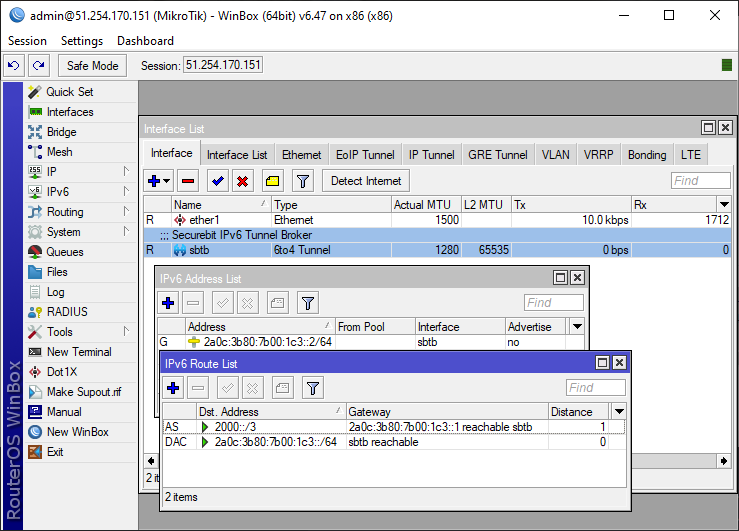Expand System submenu
The height and width of the screenshot is (531, 739).
pyautogui.click(x=80, y=232)
